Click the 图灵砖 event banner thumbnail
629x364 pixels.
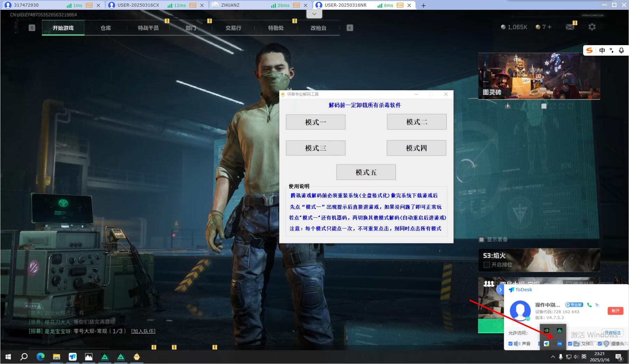point(539,76)
